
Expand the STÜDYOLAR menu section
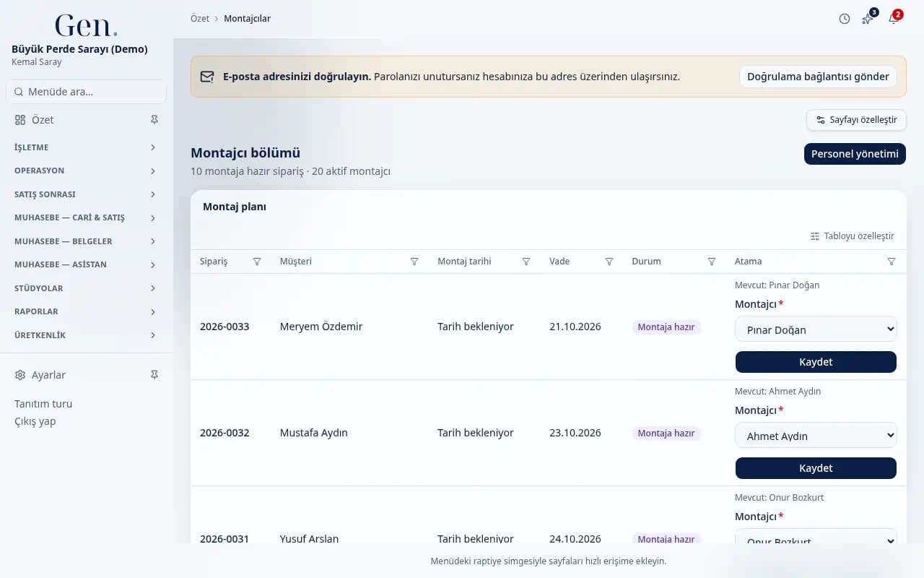click(x=86, y=288)
